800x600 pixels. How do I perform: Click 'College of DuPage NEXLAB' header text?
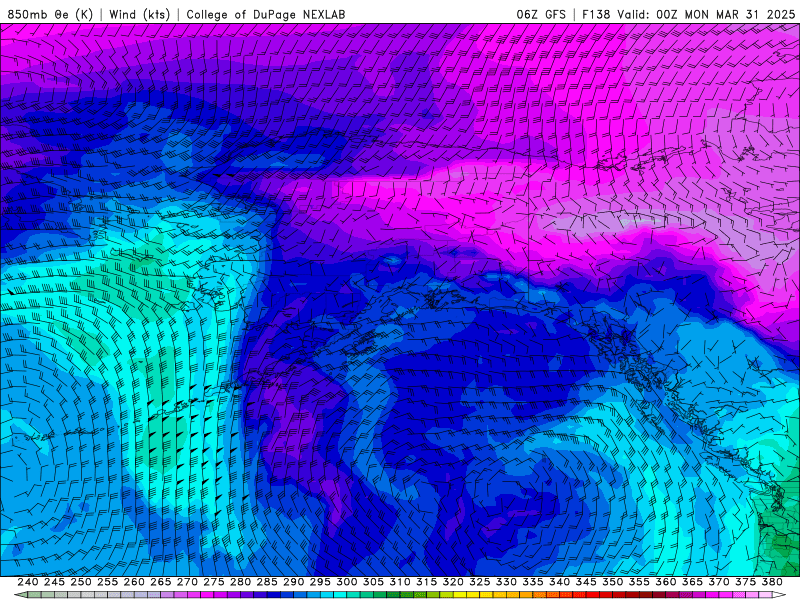[266, 14]
